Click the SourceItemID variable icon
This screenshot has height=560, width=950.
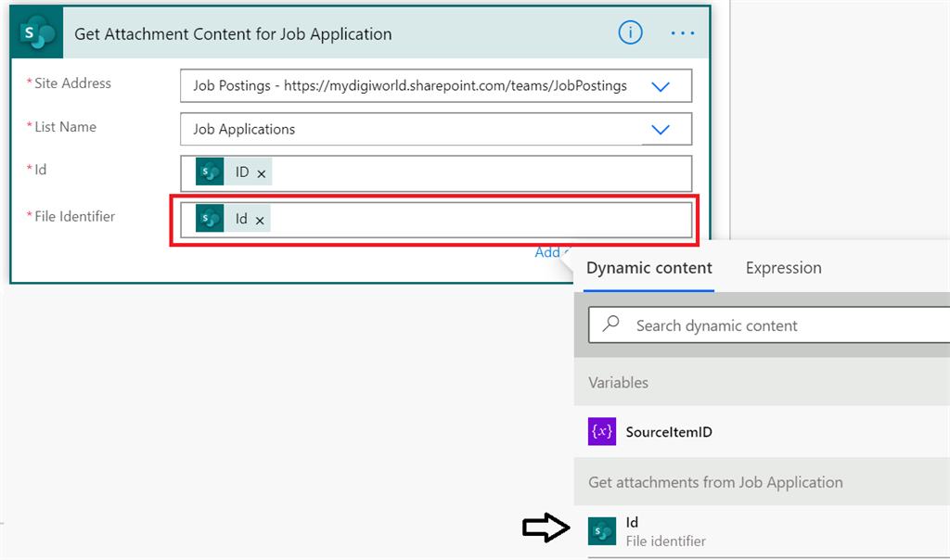602,432
